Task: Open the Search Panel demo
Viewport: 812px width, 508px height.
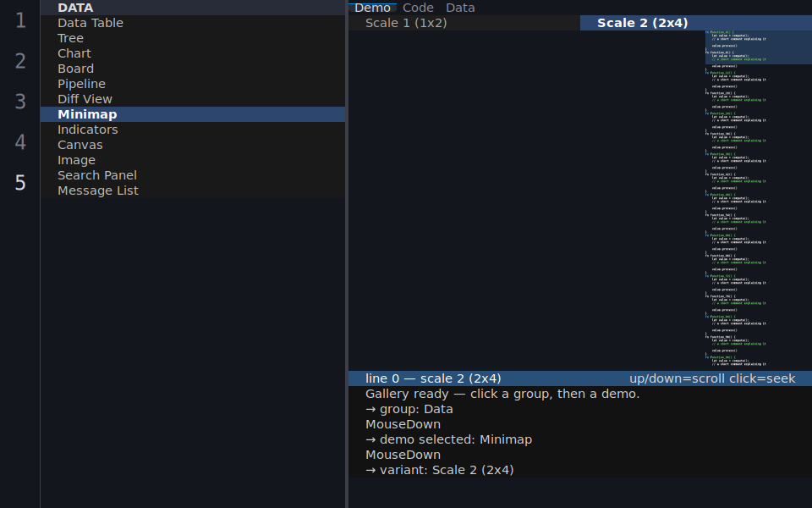Action: (193, 175)
